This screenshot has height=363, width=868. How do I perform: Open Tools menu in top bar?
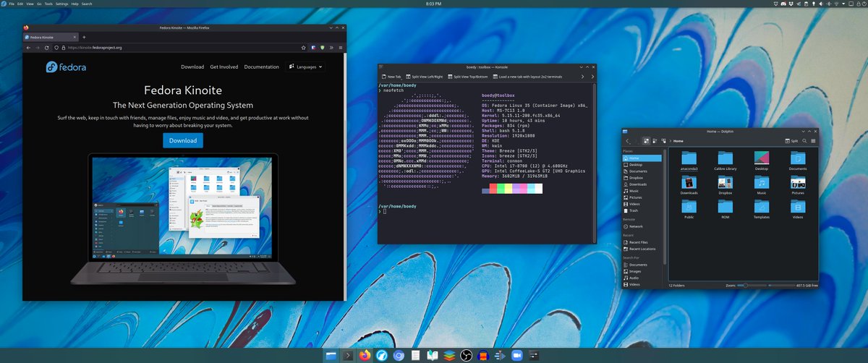49,4
